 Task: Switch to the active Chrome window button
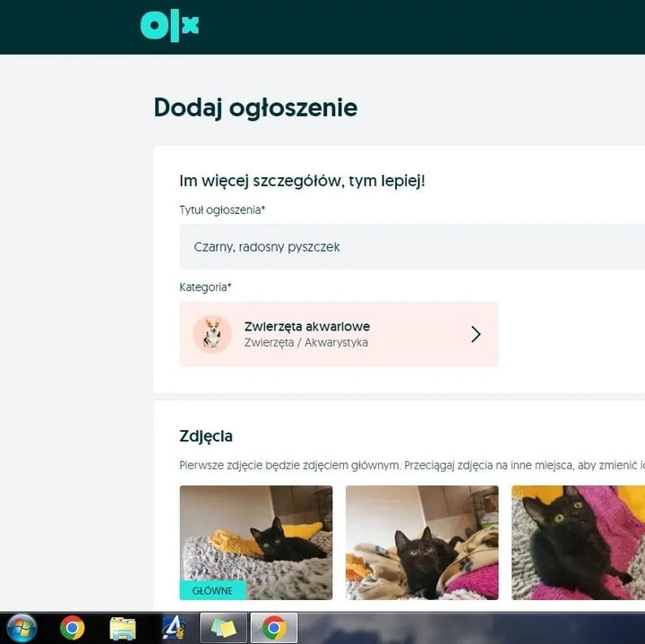pyautogui.click(x=274, y=628)
